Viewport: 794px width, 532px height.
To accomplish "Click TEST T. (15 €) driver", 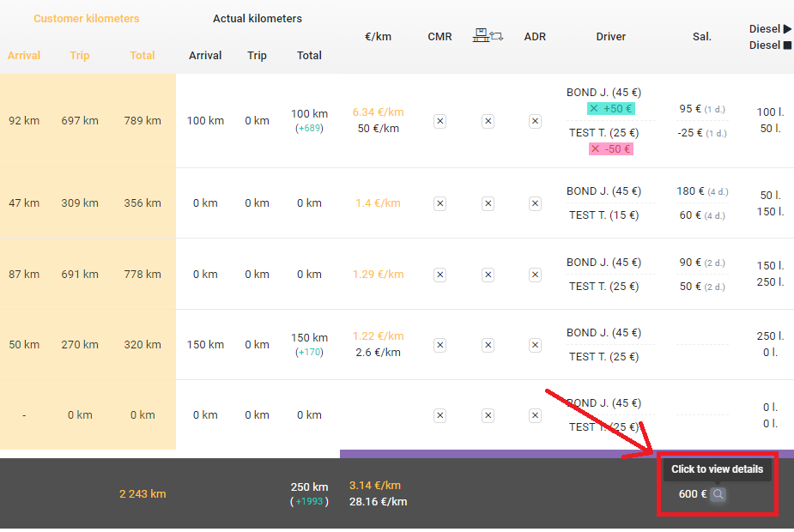I will 603,215.
